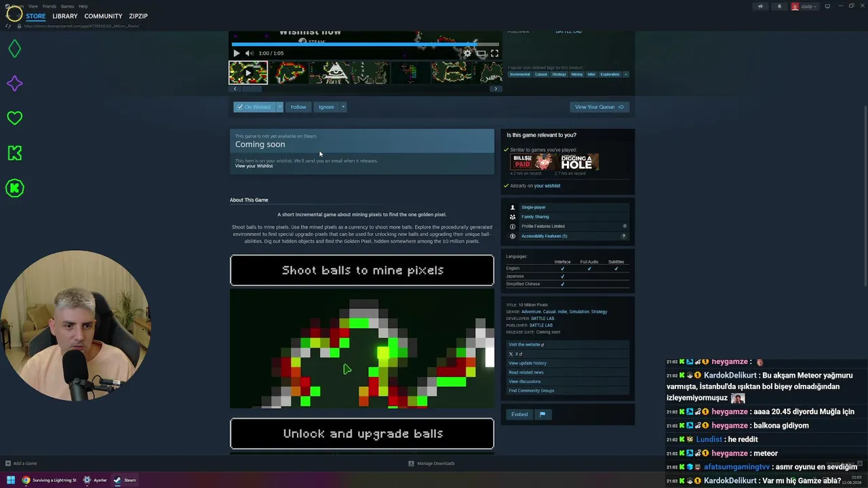868x488 pixels.
Task: Toggle theater mode on the video player
Action: (481, 53)
